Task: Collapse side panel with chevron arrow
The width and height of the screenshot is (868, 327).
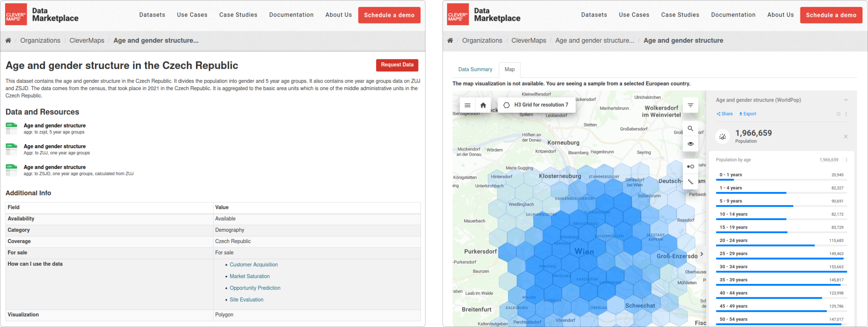Action: pos(702,254)
